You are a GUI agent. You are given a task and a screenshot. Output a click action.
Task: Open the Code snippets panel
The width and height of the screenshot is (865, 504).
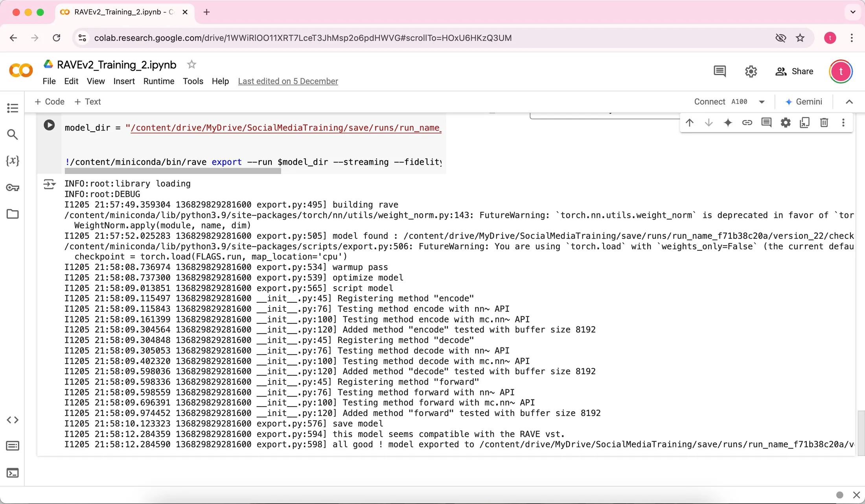pos(13,420)
